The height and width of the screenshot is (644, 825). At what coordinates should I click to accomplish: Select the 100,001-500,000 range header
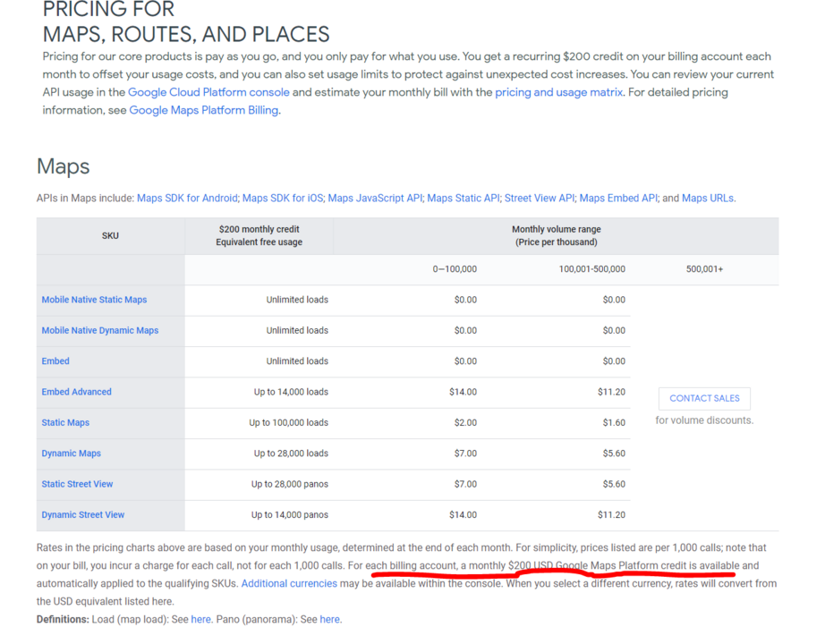click(592, 269)
